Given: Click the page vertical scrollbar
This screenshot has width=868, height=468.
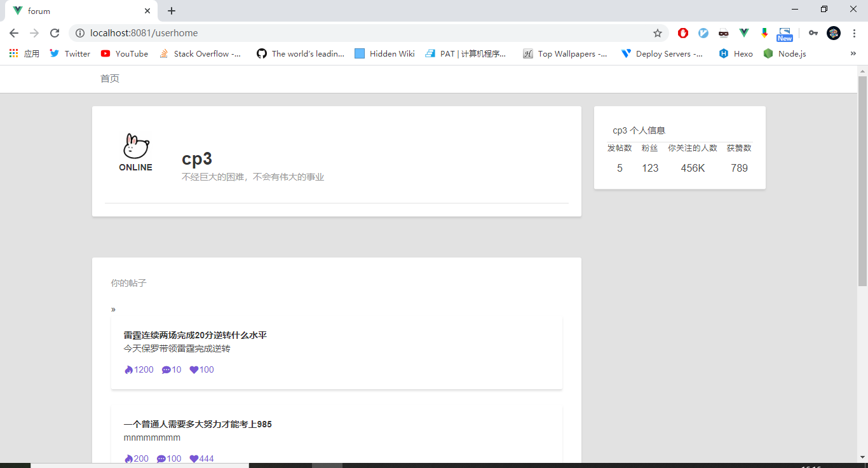Looking at the screenshot, I should [863, 181].
